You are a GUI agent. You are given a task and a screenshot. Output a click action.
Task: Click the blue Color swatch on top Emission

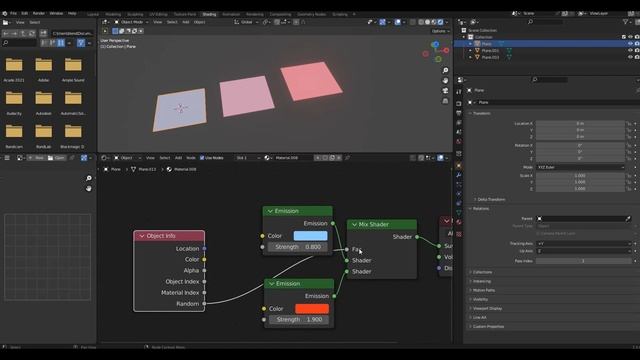click(310, 236)
